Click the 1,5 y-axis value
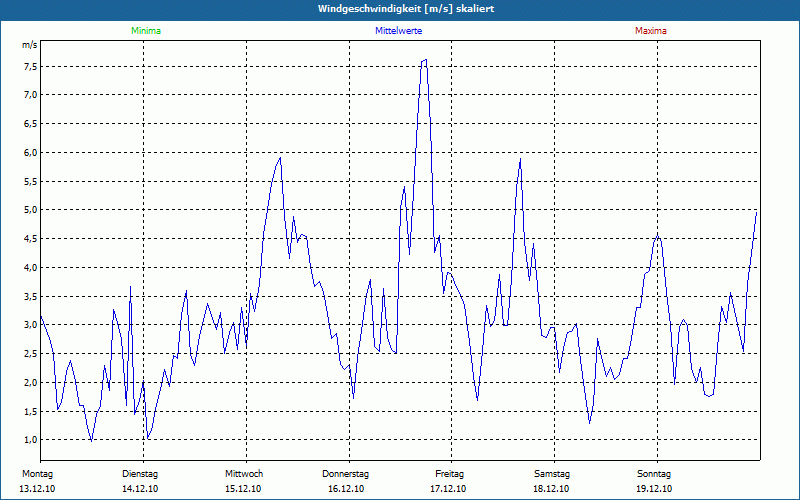Image resolution: width=800 pixels, height=500 pixels. 30,411
